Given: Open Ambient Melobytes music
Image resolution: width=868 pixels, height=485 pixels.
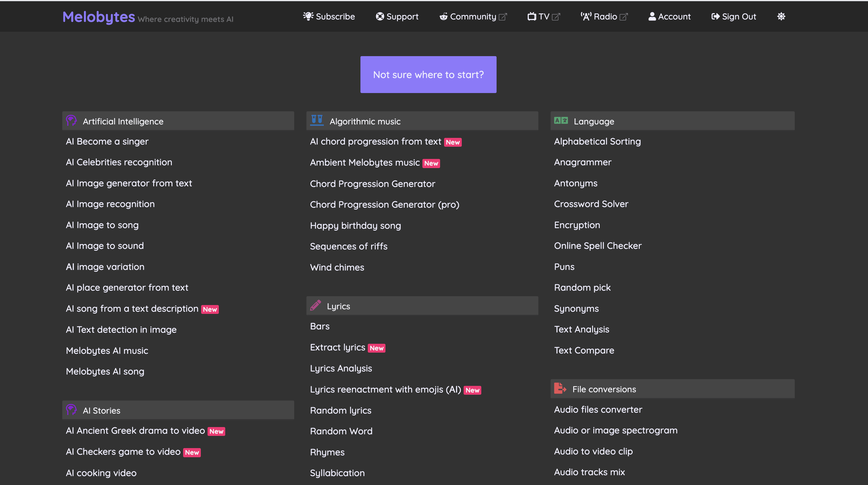Looking at the screenshot, I should click(365, 163).
